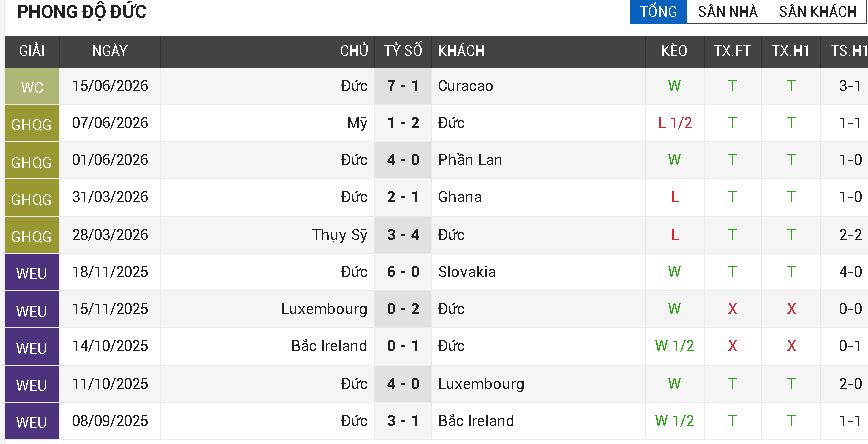This screenshot has width=868, height=444.
Task: Click the Mỹ home team name
Action: click(357, 123)
